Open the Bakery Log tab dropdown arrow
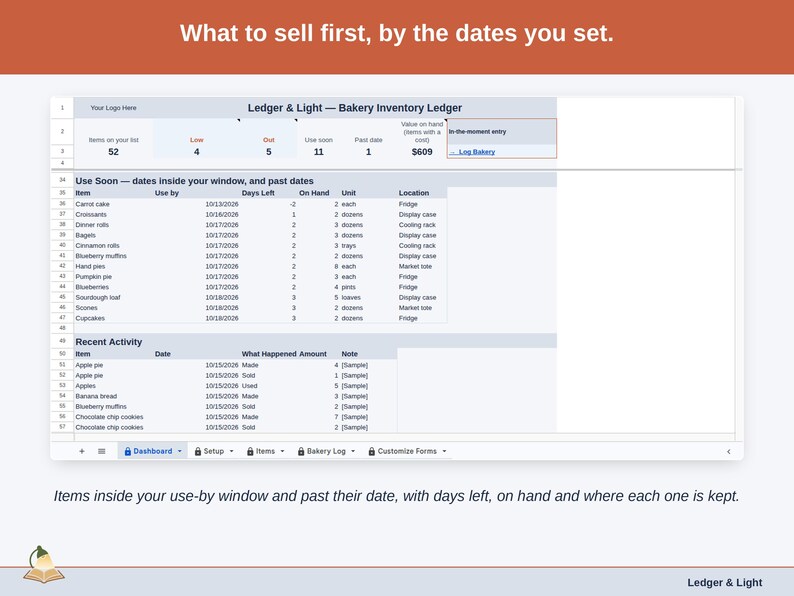This screenshot has height=596, width=794. pyautogui.click(x=353, y=451)
